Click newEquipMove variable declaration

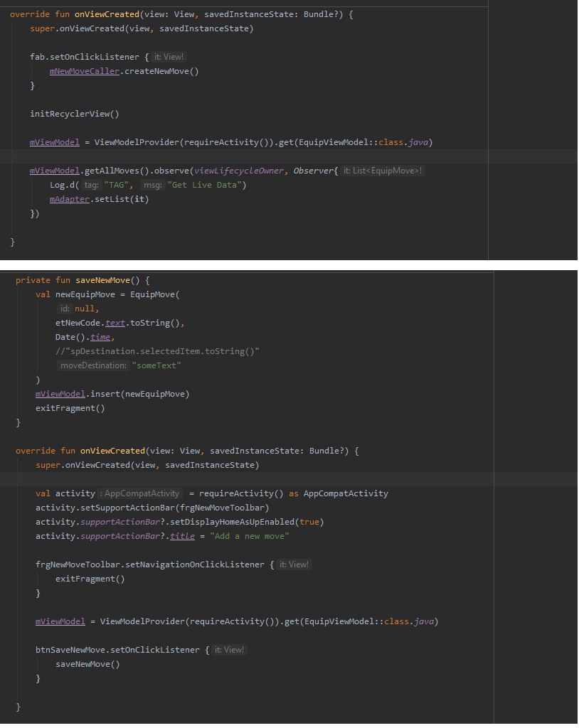(85, 294)
